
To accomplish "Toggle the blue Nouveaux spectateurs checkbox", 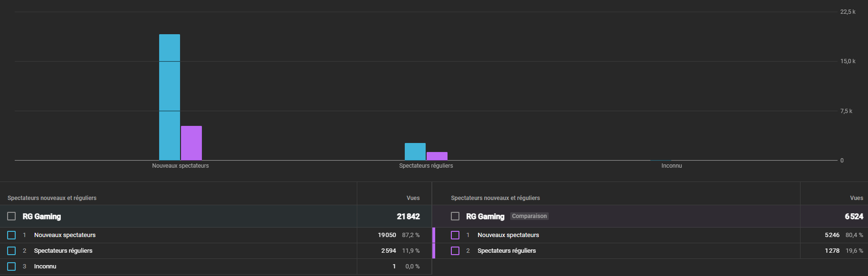I will pos(11,235).
